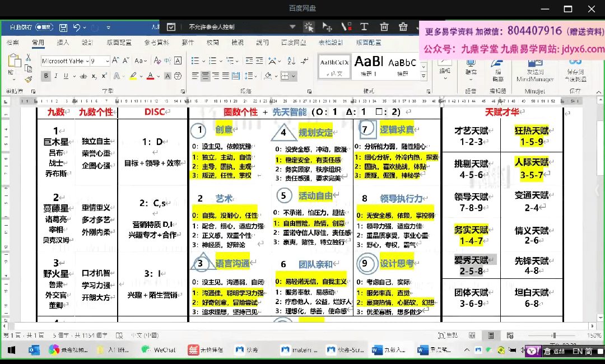Click the zoom slider in status bar

[553, 335]
